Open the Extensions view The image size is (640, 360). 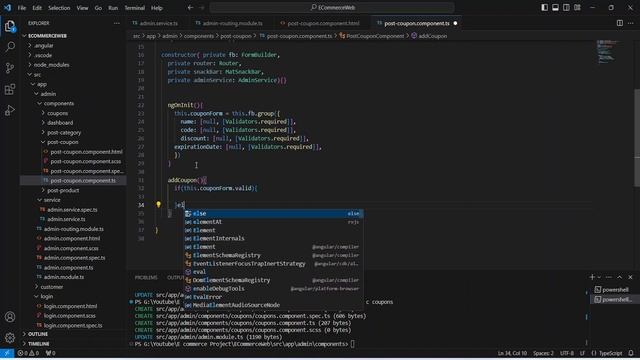10,89
